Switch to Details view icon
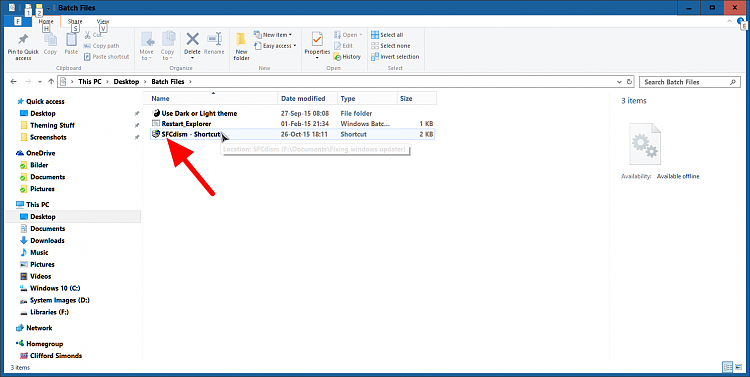750x377 pixels. [x=728, y=367]
